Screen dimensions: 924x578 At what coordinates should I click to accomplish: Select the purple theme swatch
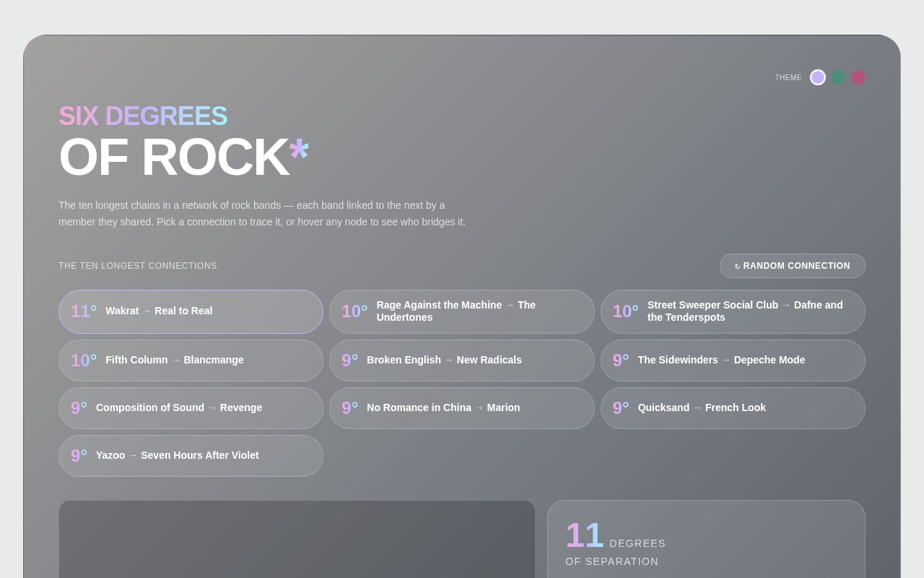tap(818, 77)
